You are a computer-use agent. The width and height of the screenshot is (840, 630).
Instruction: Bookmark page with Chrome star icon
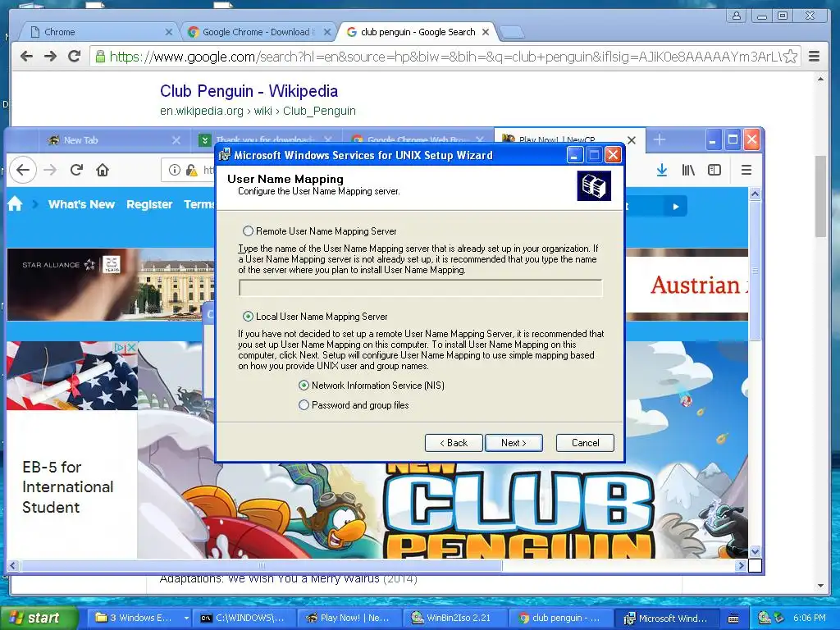(x=790, y=57)
